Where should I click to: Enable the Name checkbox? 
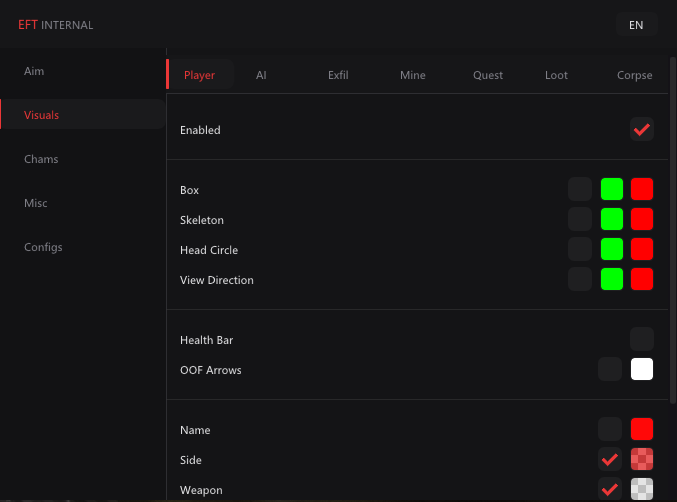(610, 429)
